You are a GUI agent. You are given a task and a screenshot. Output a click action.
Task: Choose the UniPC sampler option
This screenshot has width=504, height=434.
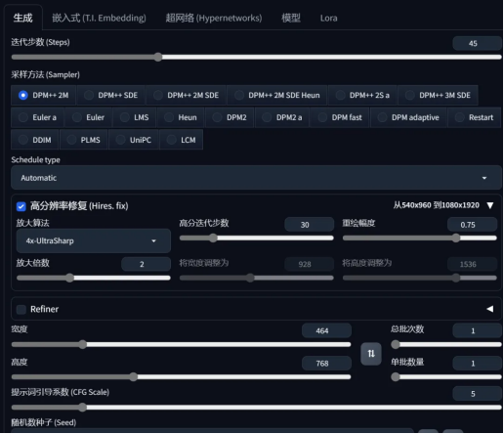134,140
